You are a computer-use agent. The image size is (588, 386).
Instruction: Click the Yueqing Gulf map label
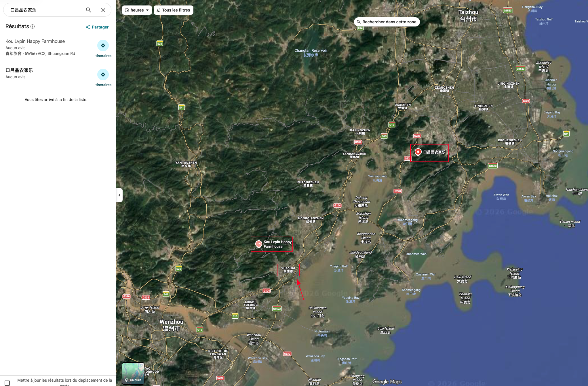pyautogui.click(x=339, y=268)
